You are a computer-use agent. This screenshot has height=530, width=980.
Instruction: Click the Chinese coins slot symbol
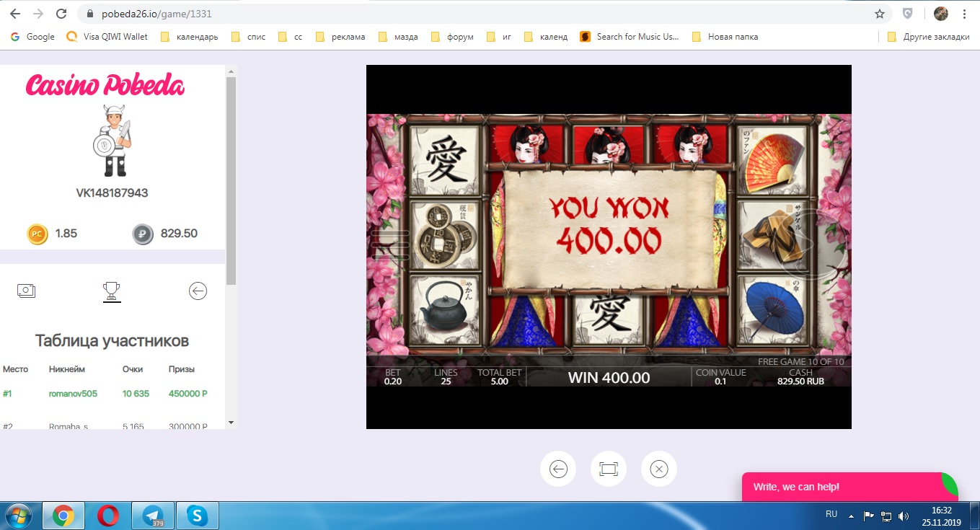[445, 234]
